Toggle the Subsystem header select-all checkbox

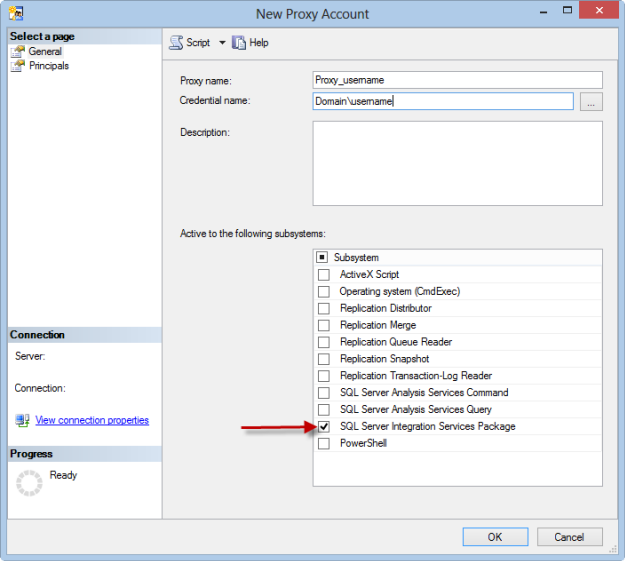click(322, 258)
